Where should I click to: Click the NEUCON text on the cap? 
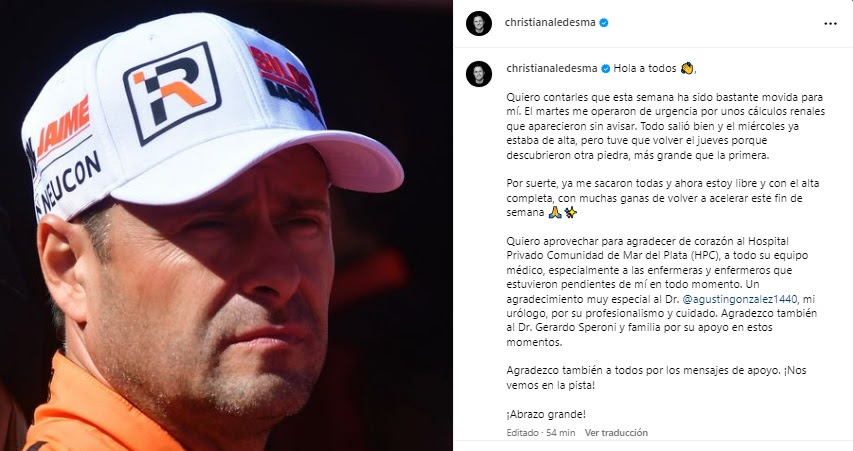[70, 183]
